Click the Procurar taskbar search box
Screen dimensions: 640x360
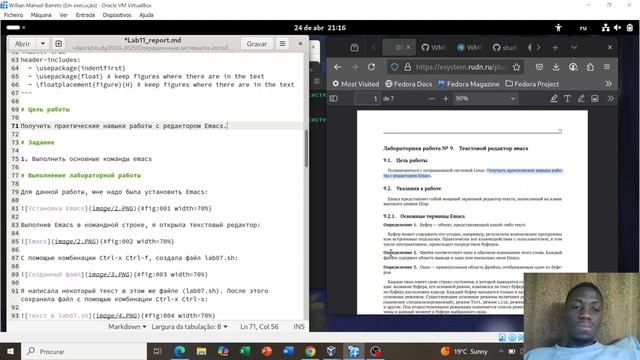[x=84, y=351]
